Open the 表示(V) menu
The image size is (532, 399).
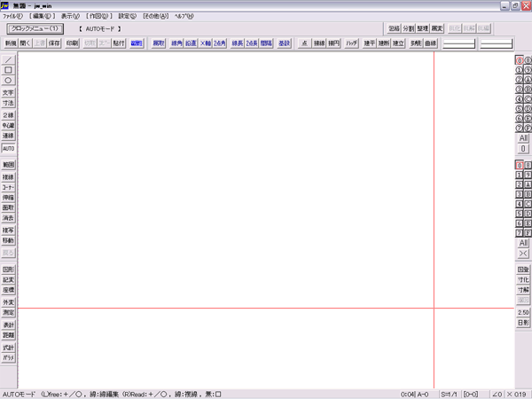click(x=70, y=16)
